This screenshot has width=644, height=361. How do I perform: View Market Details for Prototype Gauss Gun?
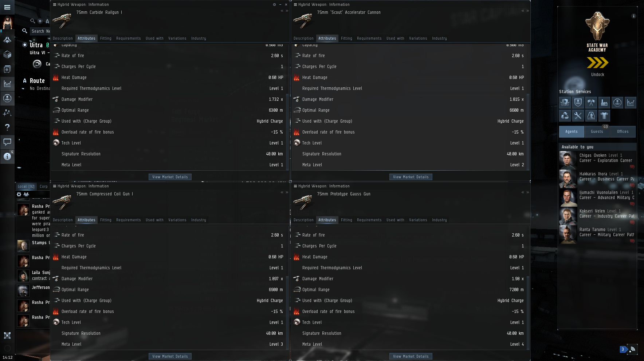click(411, 356)
